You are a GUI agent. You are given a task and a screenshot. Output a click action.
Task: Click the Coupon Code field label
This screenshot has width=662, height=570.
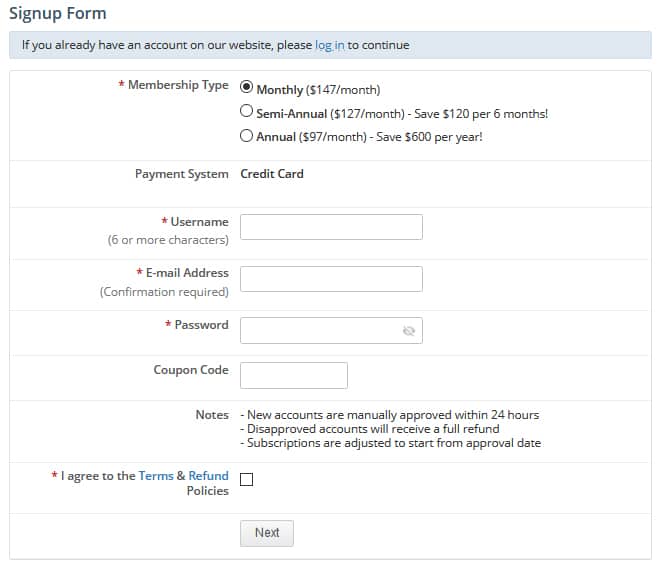click(x=190, y=370)
